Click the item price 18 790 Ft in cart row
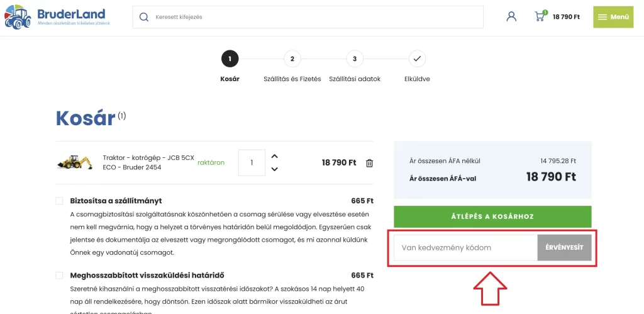The width and height of the screenshot is (644, 314). [339, 163]
